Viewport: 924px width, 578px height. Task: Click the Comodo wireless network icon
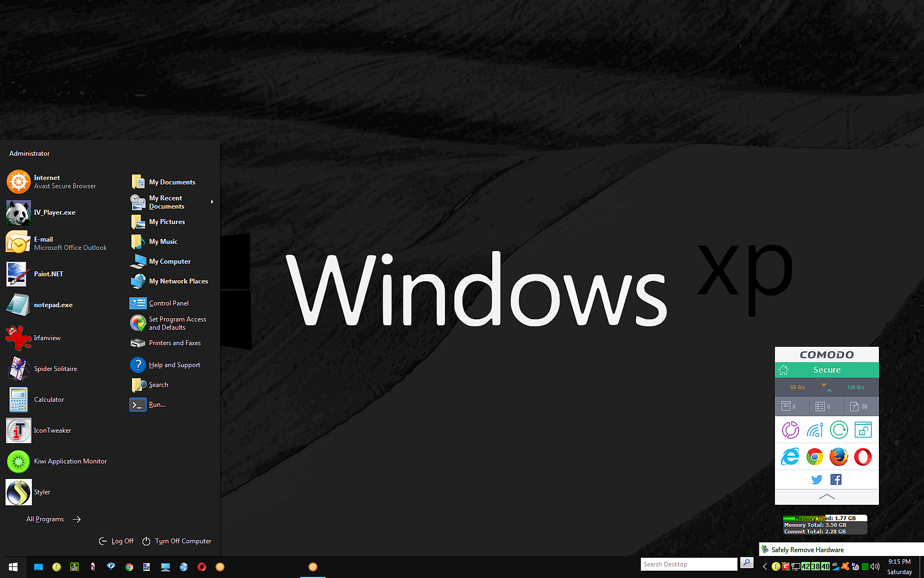click(x=815, y=430)
